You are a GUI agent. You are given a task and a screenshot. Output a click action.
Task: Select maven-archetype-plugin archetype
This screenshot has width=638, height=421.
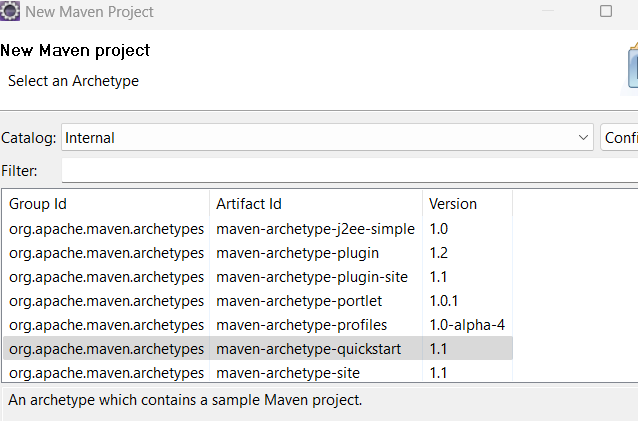(258, 253)
